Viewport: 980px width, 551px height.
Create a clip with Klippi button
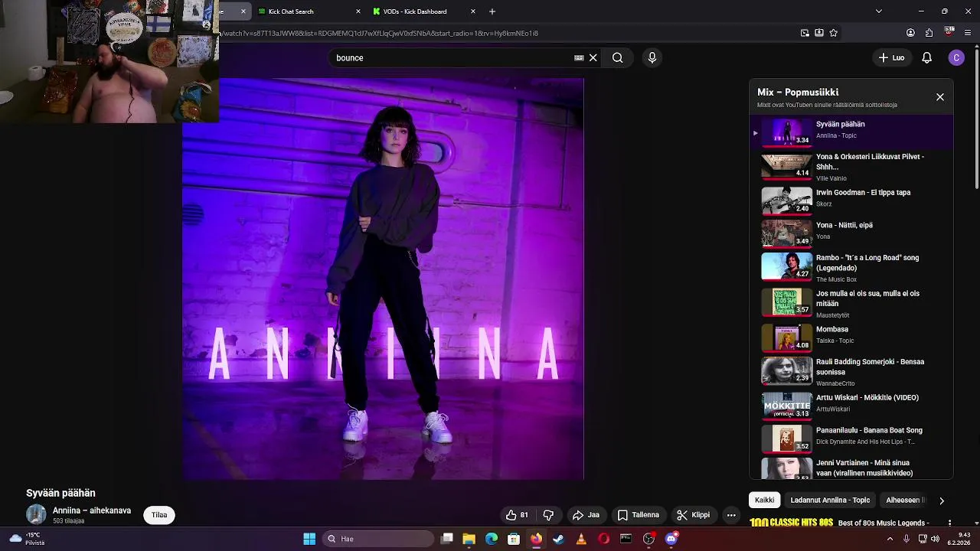[694, 515]
